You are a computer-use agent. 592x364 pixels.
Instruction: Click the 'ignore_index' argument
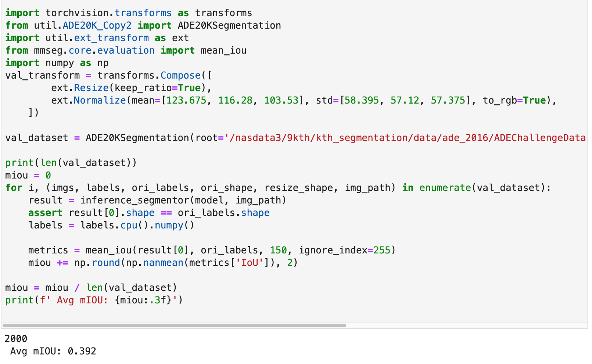click(x=333, y=250)
